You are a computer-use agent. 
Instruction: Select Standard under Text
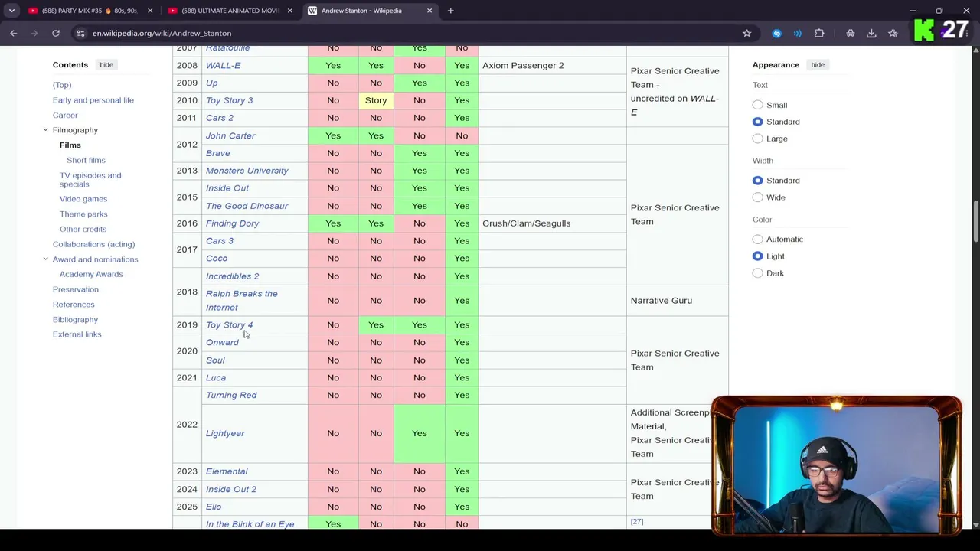[x=758, y=122]
